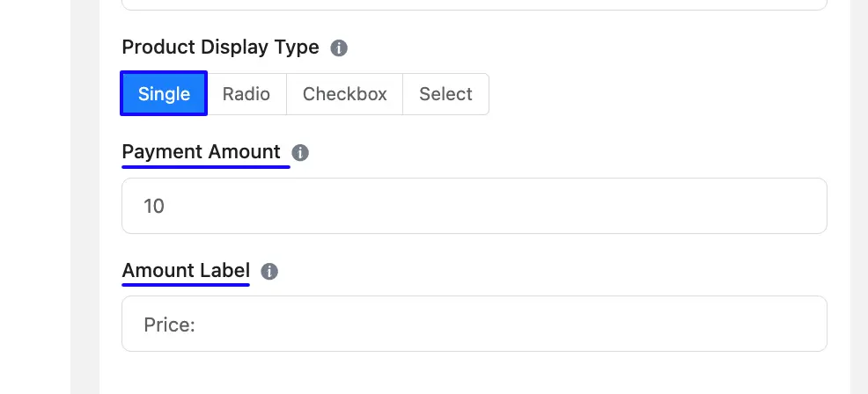Place cursor on the value 10
868x394 pixels.
tap(154, 207)
